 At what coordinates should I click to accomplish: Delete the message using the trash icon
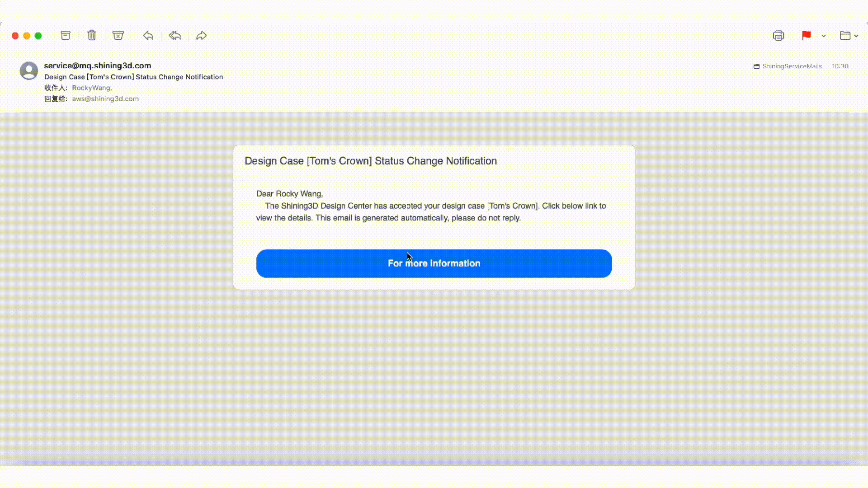(x=92, y=35)
